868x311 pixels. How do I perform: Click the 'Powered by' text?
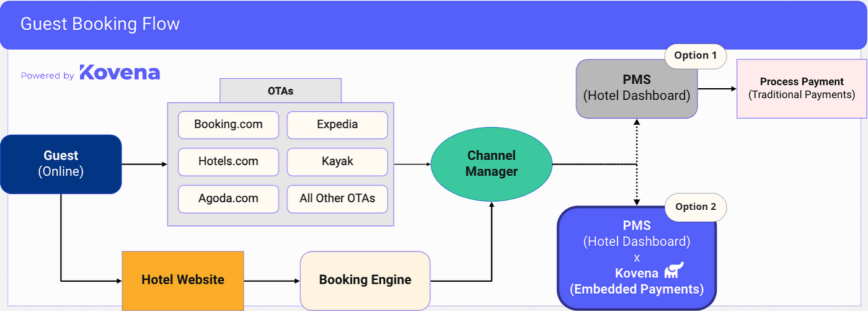click(x=48, y=76)
